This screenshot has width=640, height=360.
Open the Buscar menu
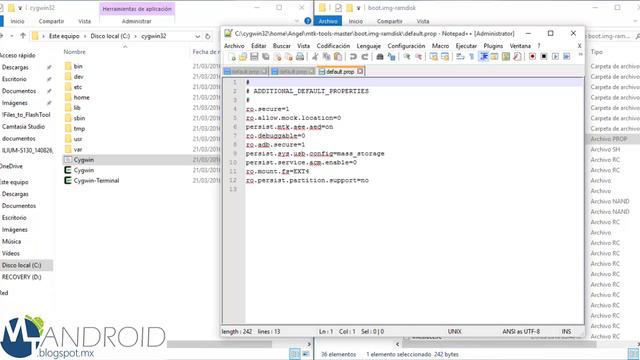click(282, 46)
